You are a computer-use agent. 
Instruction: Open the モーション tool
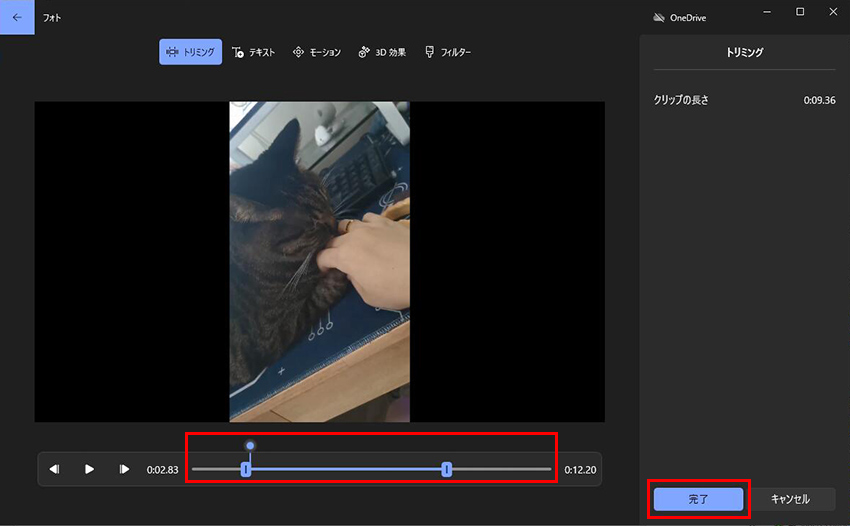(317, 52)
